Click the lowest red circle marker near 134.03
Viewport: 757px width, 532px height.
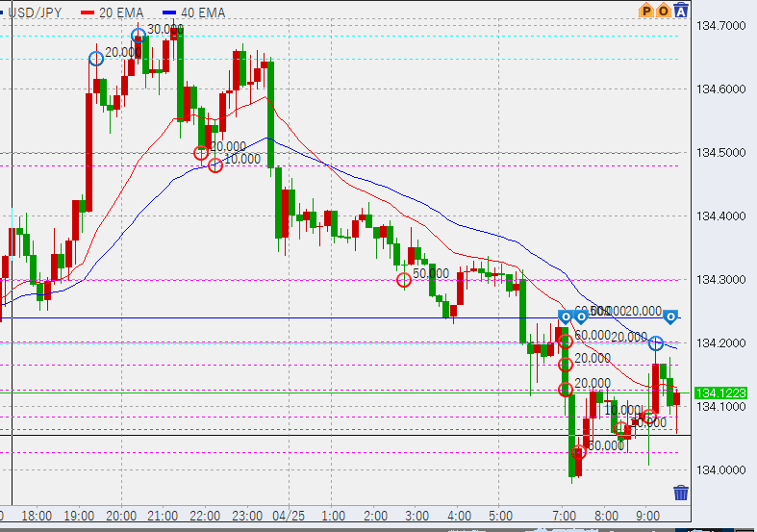[x=579, y=452]
